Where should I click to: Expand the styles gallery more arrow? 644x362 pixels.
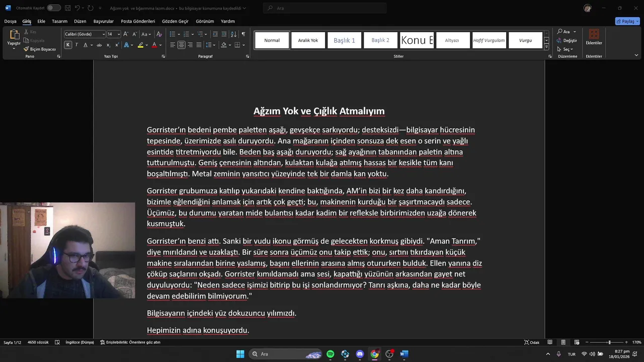[546, 47]
